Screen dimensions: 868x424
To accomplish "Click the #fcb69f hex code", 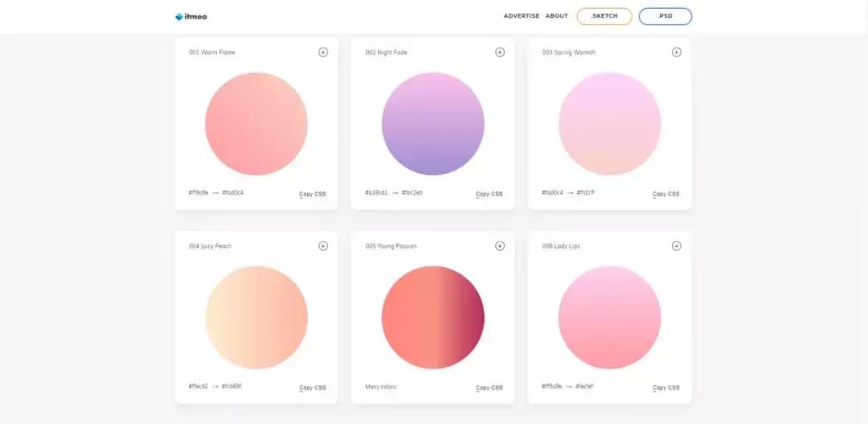I will pos(232,386).
